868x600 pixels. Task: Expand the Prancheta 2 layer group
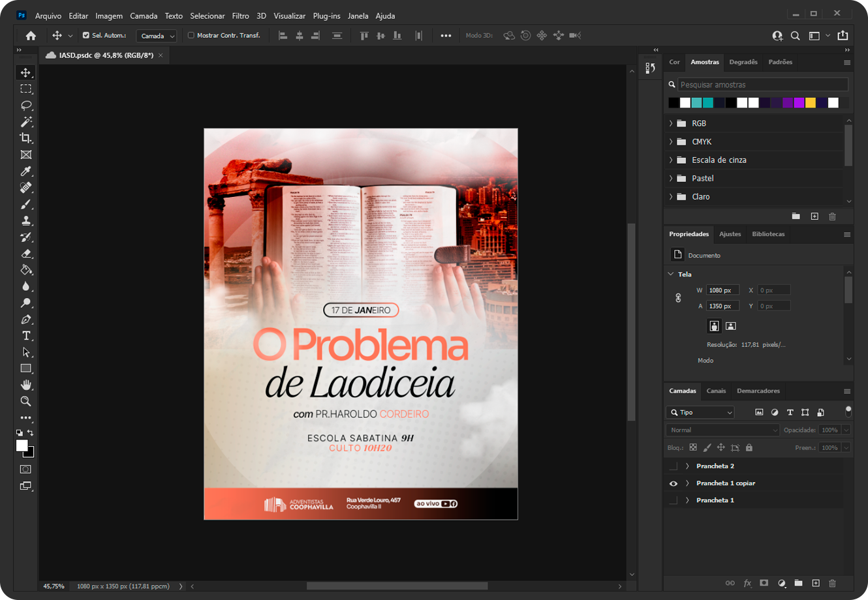tap(687, 466)
